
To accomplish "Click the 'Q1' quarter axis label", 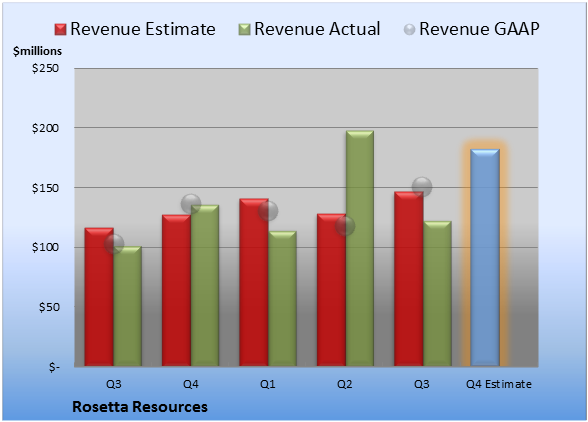I will (268, 384).
